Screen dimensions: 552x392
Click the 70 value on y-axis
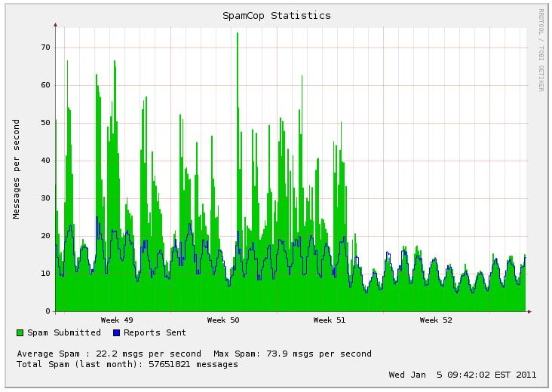click(46, 47)
